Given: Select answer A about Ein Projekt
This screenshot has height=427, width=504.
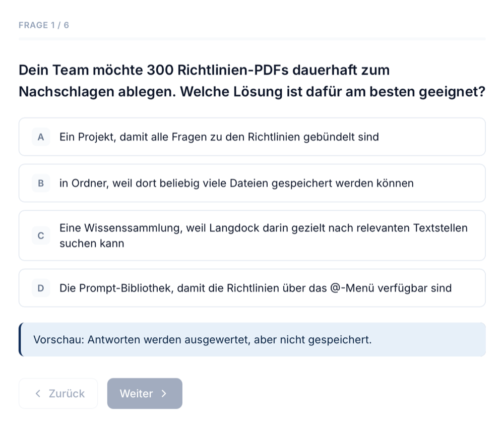Looking at the screenshot, I should click(x=252, y=137).
